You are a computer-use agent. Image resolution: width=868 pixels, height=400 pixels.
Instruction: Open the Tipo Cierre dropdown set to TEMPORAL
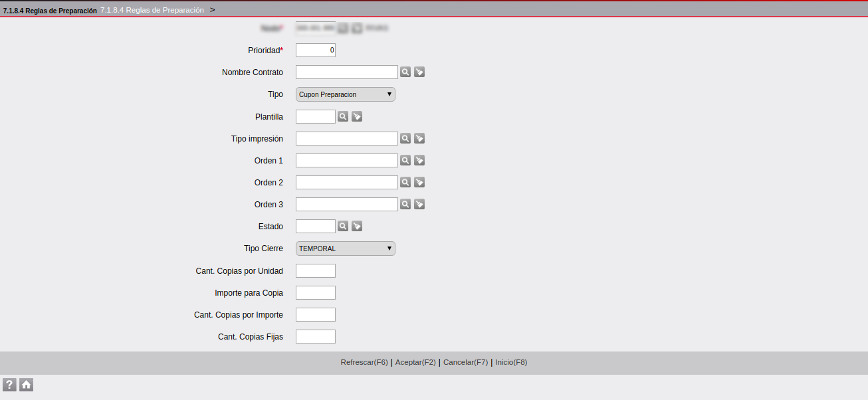tap(345, 249)
